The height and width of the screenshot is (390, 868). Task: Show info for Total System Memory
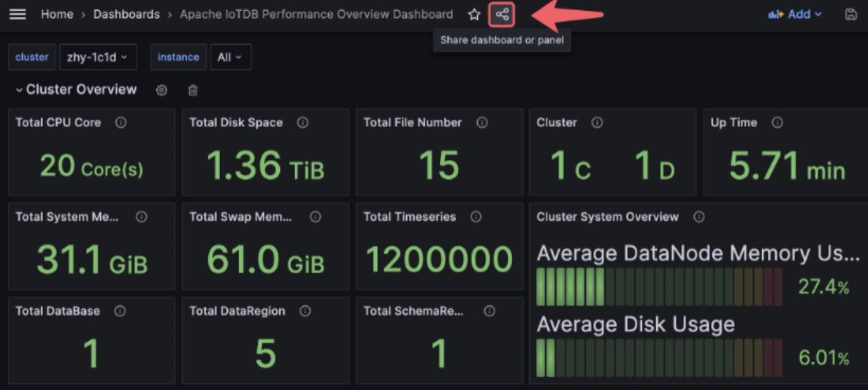(x=141, y=217)
